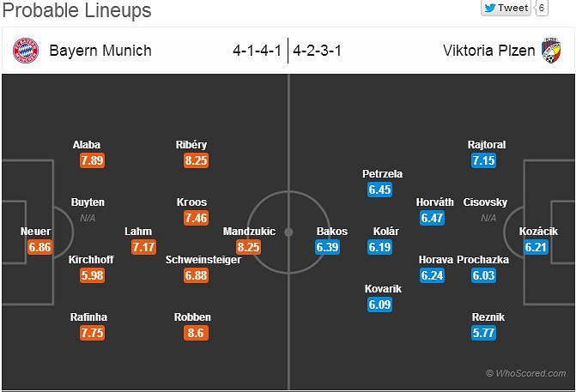Viewport: 576px width, 392px height.
Task: Select Rajtoral's 7.15 blue rating badge
Action: tap(483, 160)
